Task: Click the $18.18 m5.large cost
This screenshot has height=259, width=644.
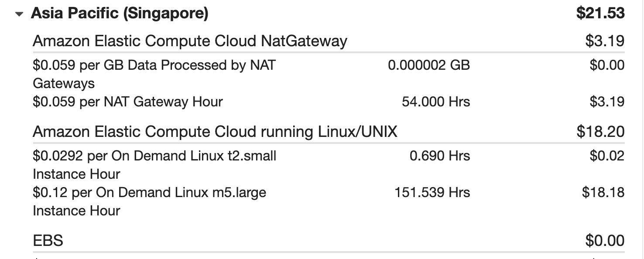Action: pos(603,192)
